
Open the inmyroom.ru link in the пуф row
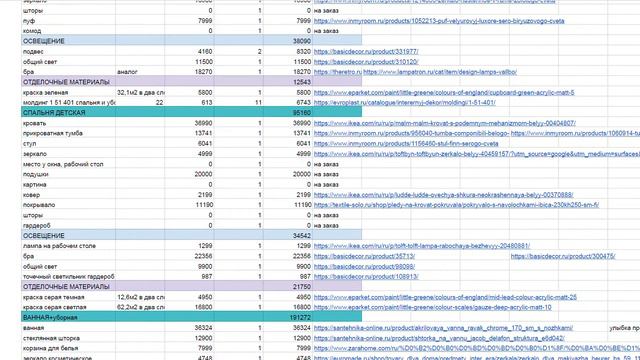439,20
